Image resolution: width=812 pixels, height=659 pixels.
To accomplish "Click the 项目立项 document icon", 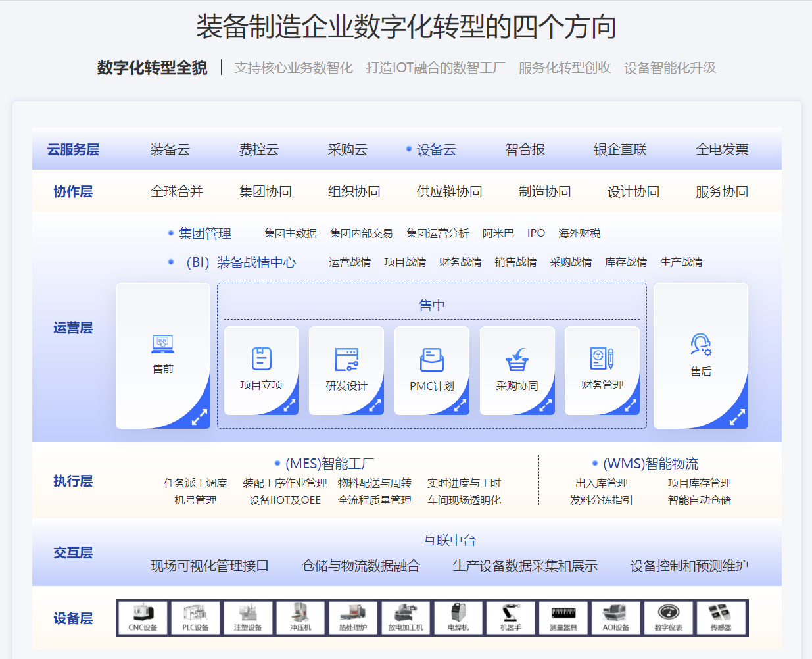I will 262,359.
